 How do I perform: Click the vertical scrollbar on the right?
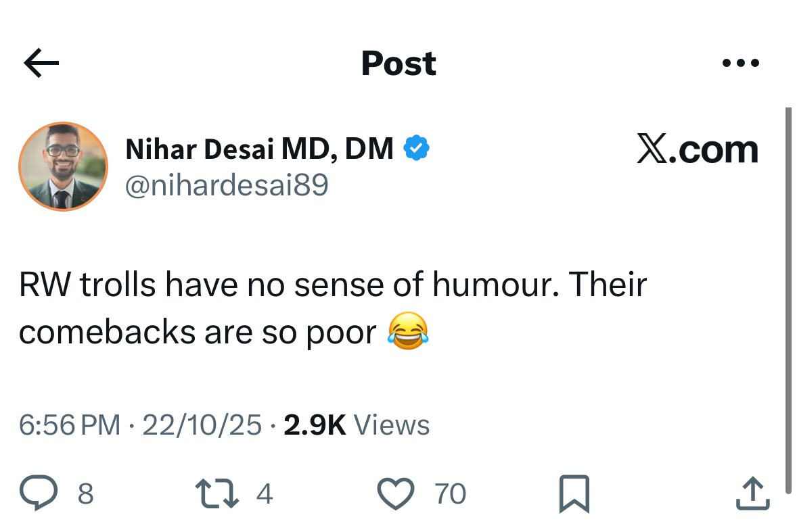coord(788,297)
